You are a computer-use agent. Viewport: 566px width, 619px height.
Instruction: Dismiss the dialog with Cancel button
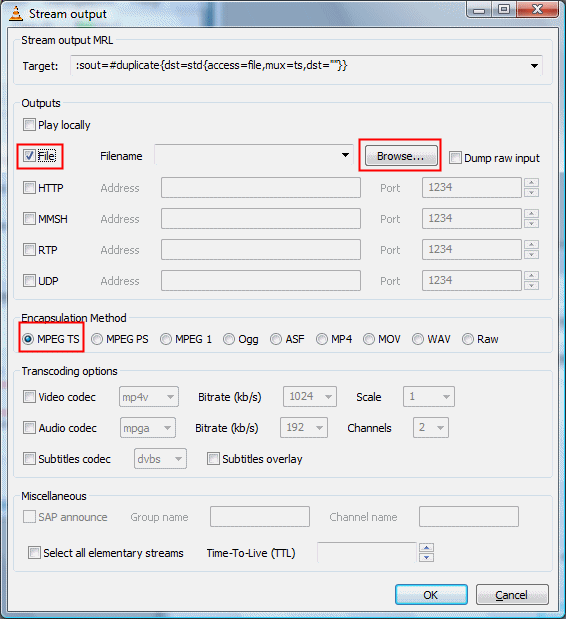point(512,595)
